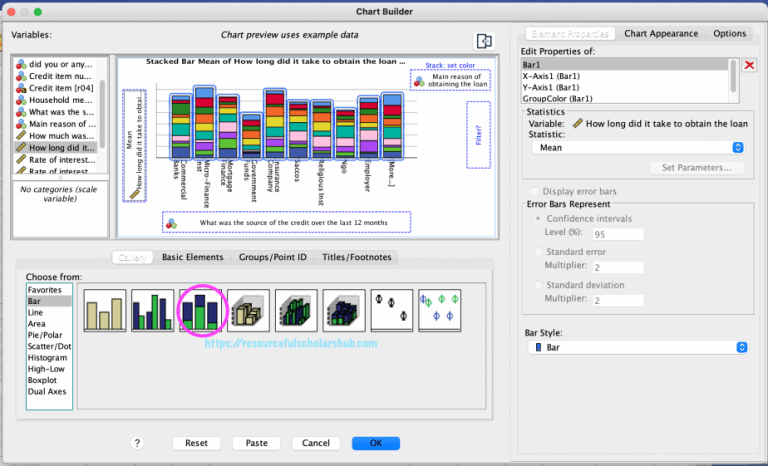Open the Help question mark button
The width and height of the screenshot is (768, 466).
(137, 443)
